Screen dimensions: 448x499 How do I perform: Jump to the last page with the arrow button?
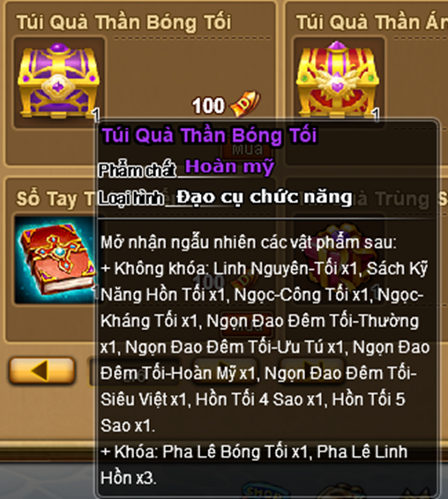(x=312, y=369)
